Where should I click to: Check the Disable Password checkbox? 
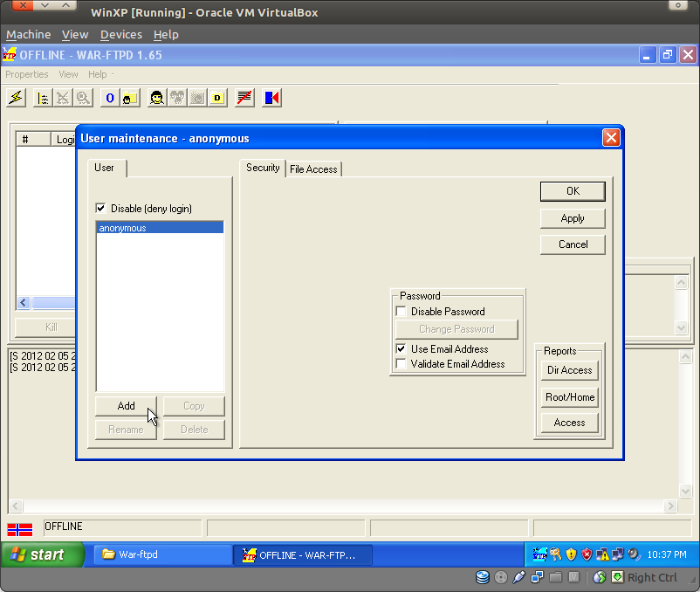coord(401,311)
